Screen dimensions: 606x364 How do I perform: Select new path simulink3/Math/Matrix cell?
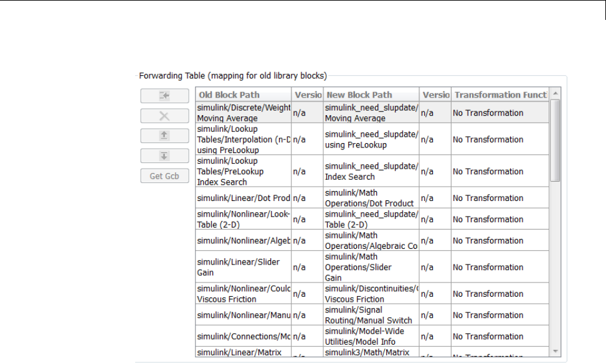[371, 352]
